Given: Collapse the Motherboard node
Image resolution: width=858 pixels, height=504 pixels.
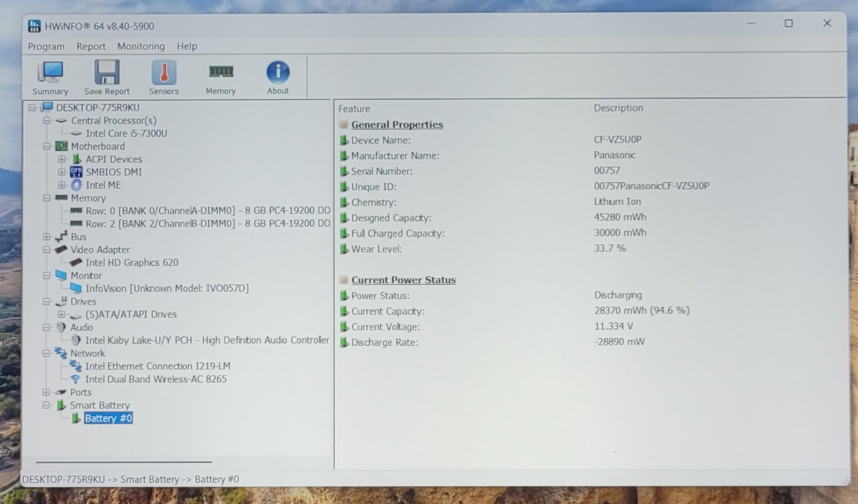Looking at the screenshot, I should click(x=47, y=146).
